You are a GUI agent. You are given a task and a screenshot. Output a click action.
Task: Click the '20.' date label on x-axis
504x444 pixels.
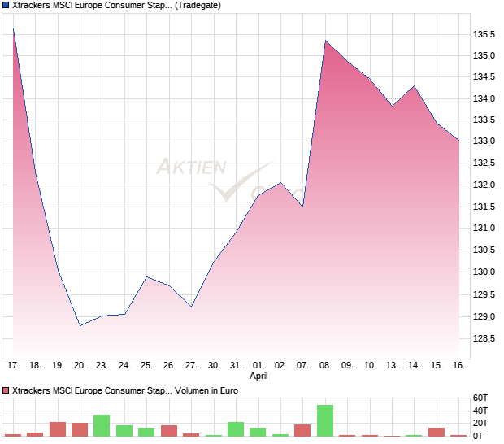80,366
